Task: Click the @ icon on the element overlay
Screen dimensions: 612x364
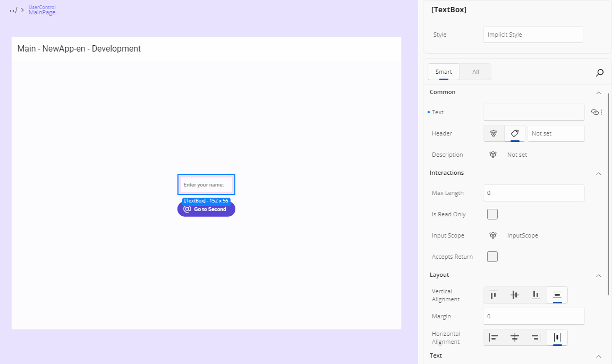Action: coord(187,209)
